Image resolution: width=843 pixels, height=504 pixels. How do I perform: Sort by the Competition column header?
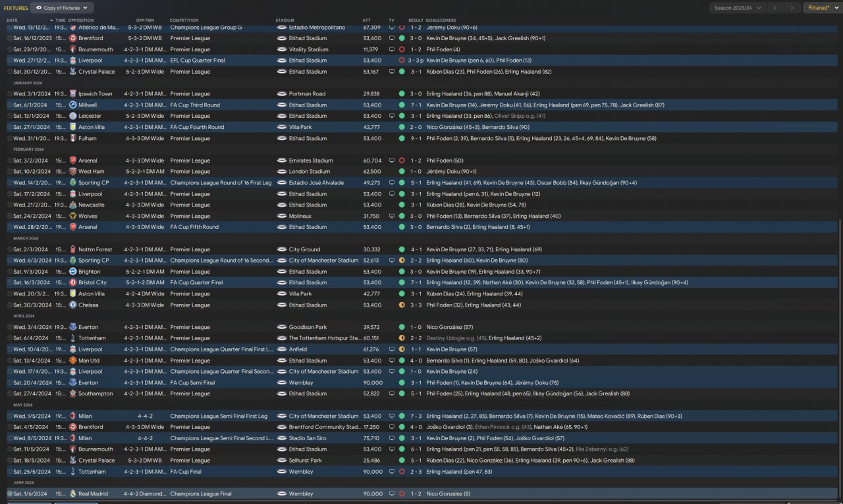coord(184,20)
